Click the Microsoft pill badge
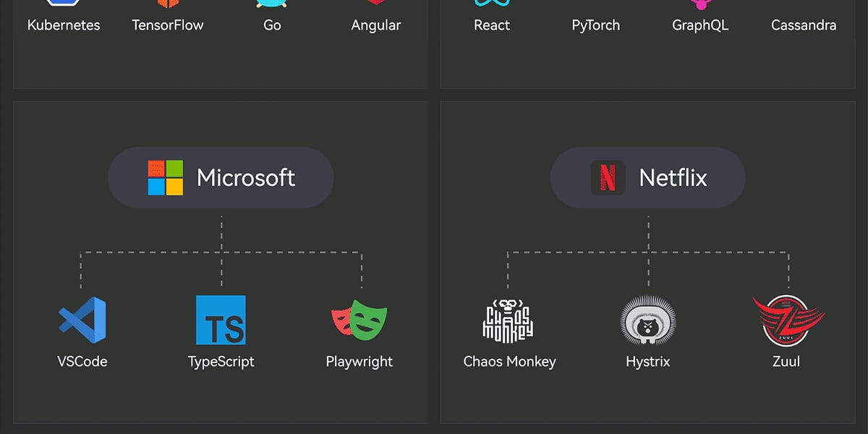Image resolution: width=868 pixels, height=434 pixels. pyautogui.click(x=221, y=177)
